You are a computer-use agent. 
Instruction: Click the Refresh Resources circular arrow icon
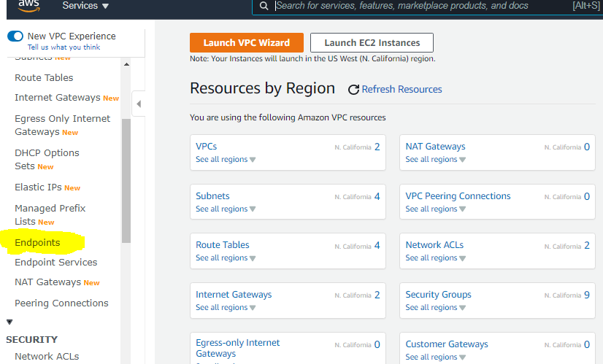353,90
